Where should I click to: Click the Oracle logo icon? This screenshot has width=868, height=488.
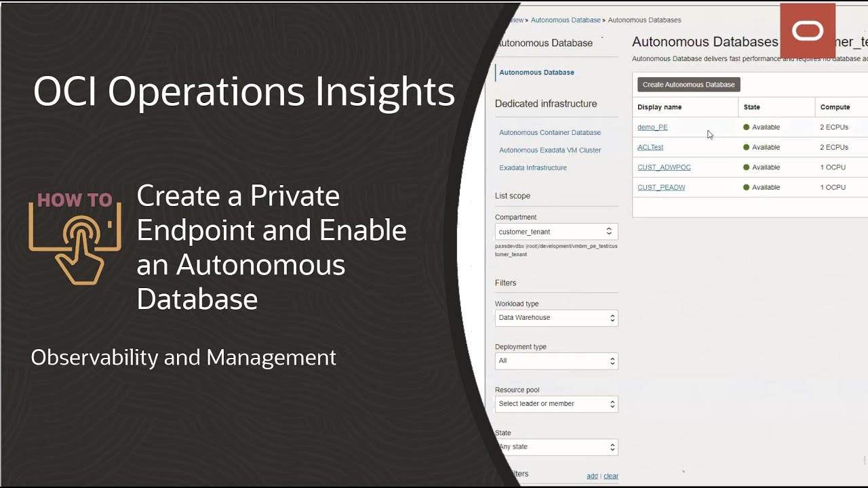(808, 30)
